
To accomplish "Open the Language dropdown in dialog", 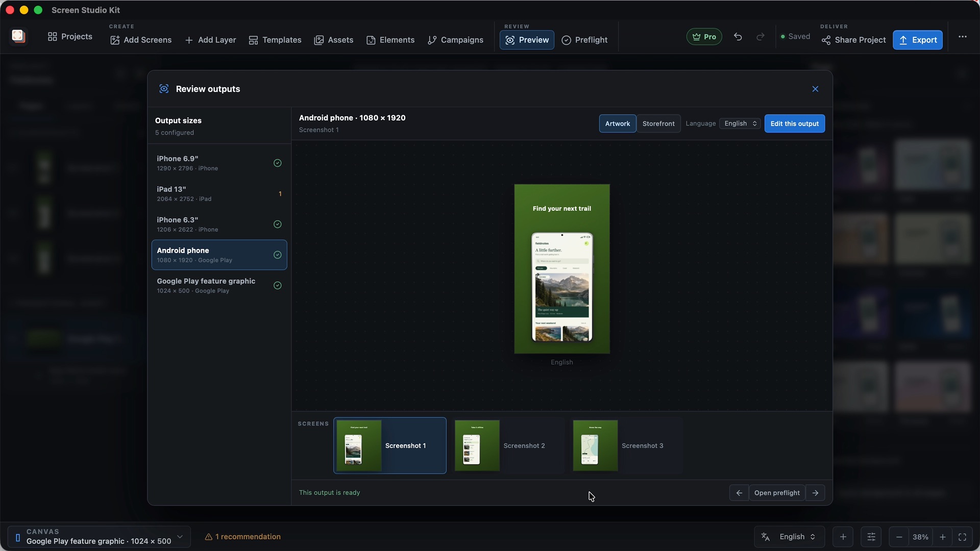I will pos(740,123).
